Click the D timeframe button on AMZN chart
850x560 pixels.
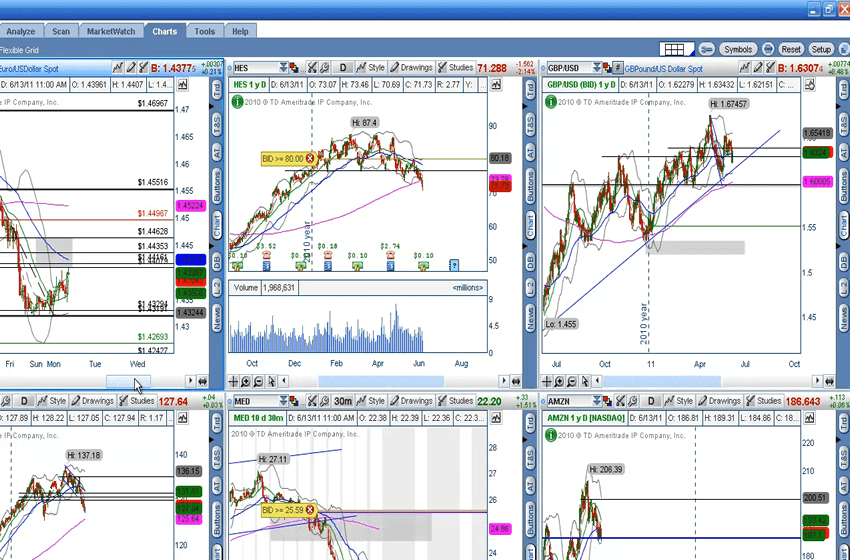click(651, 401)
